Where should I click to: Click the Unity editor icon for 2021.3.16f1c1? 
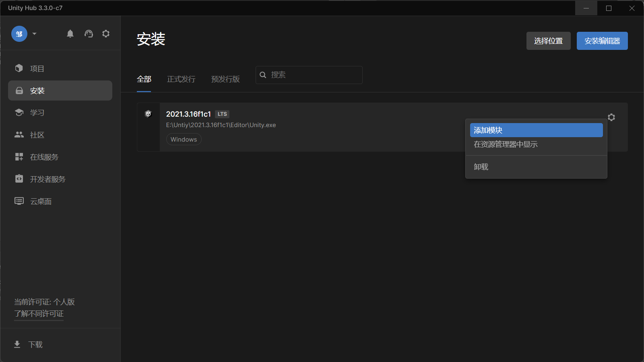148,114
